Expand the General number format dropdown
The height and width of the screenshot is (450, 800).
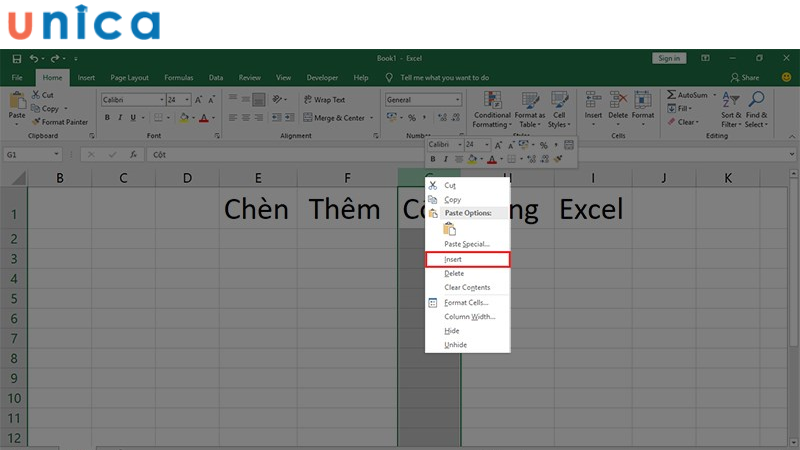coord(458,100)
